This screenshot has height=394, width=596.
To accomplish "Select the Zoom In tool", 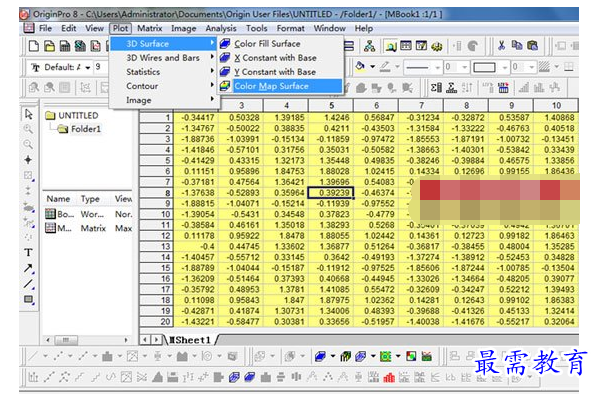I will coord(28,129).
